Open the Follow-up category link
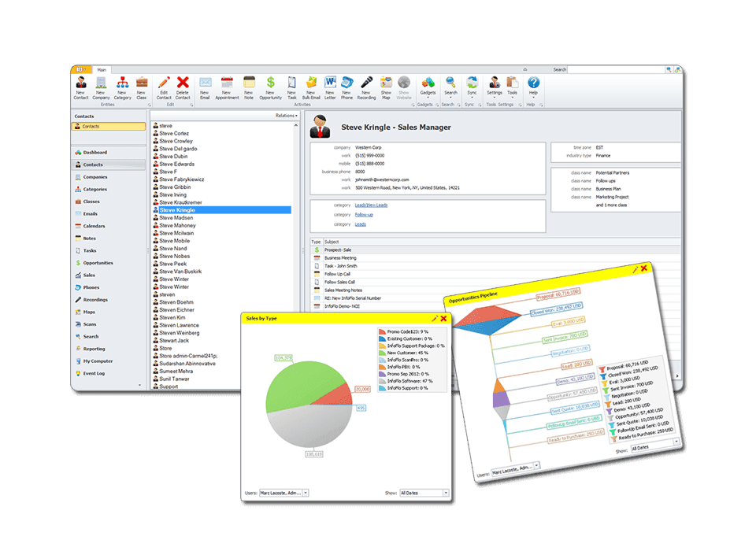 click(x=364, y=214)
